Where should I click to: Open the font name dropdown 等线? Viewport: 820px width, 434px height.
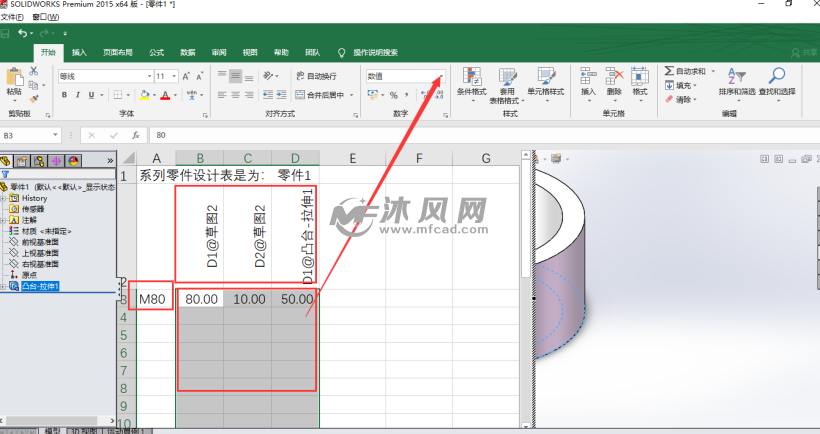(149, 76)
